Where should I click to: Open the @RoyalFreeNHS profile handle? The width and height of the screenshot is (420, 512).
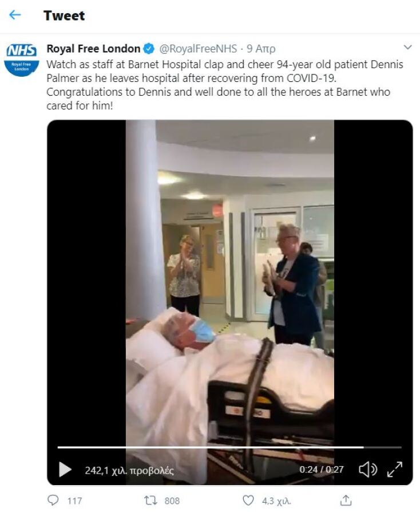coord(200,49)
